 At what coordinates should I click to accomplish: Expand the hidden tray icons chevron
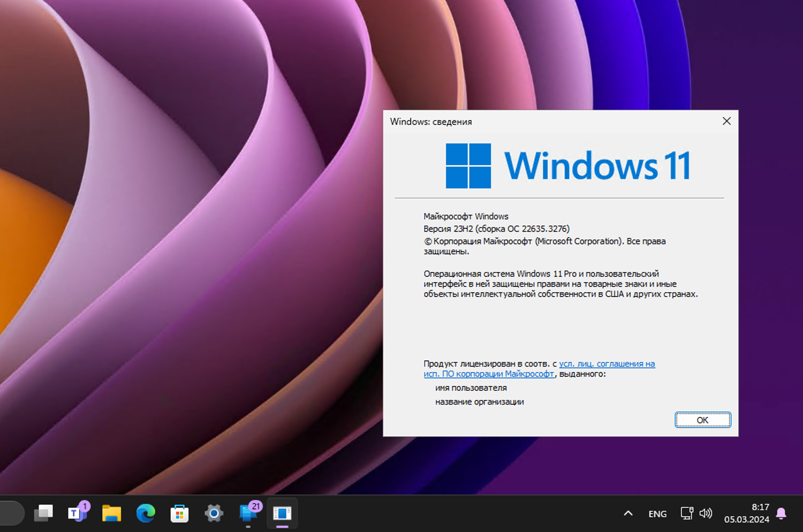point(627,513)
